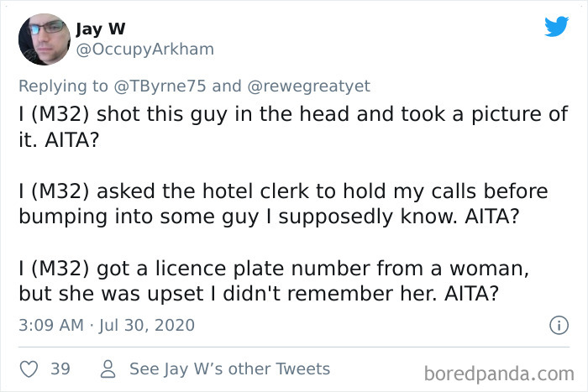Click the Jay W display name

[101, 29]
